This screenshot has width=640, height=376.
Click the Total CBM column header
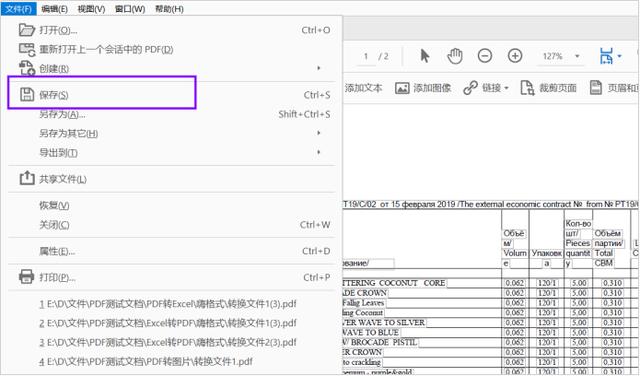pyautogui.click(x=604, y=258)
